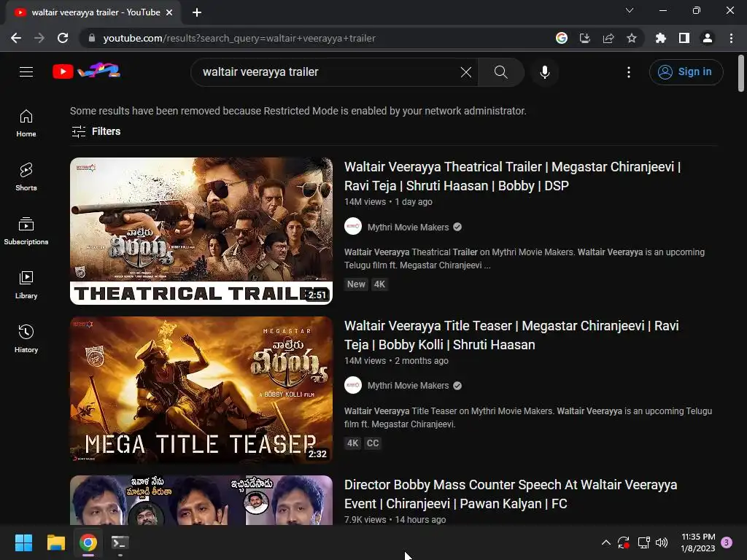Open YouTube settings three-dot menu
Viewport: 747px width, 560px height.
(629, 72)
